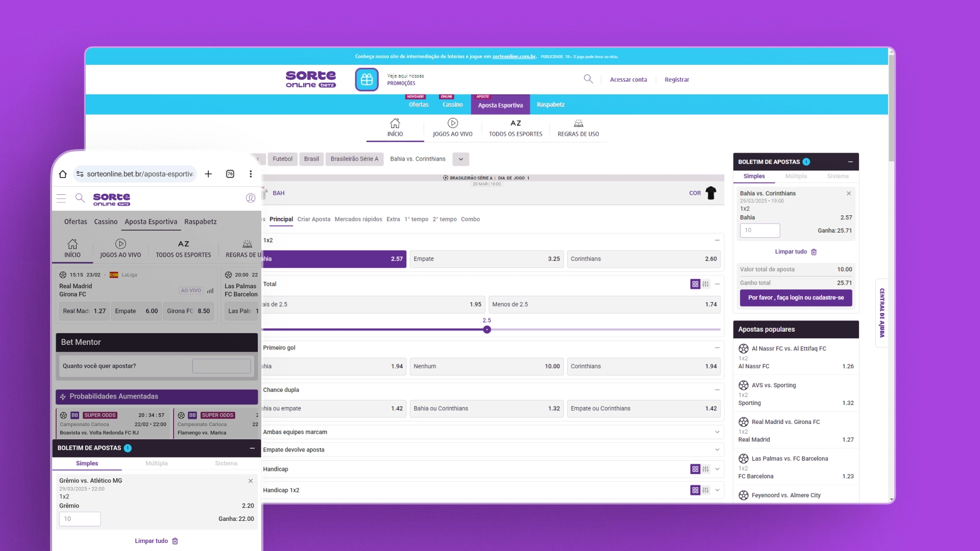Click the 2.5 total goals slider handle

pos(487,330)
